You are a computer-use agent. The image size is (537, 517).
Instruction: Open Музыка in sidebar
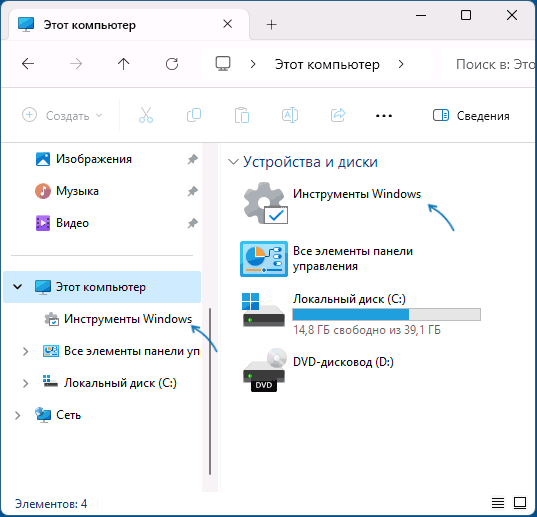(77, 191)
